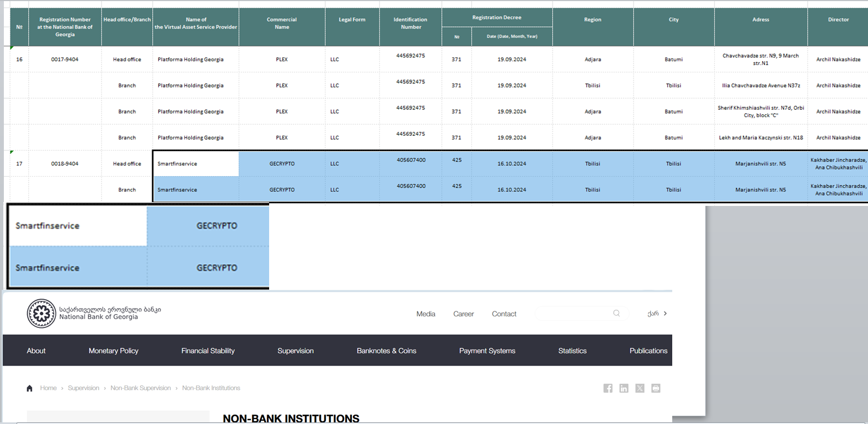Screen dimensions: 868x424
Task: Select address Chavchavadze str. N9, 9 March str.N1
Action: point(761,60)
